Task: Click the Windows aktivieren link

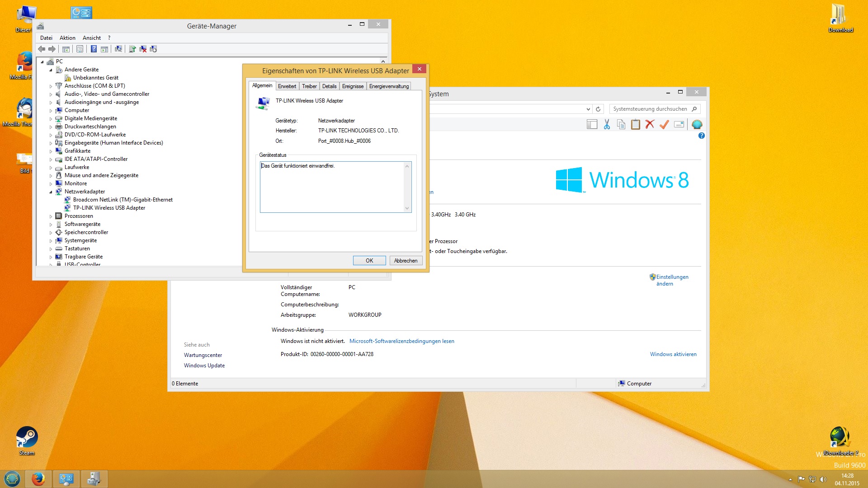Action: 673,354
